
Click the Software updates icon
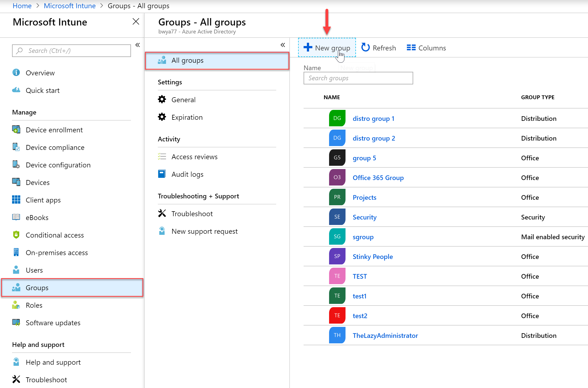(x=16, y=322)
